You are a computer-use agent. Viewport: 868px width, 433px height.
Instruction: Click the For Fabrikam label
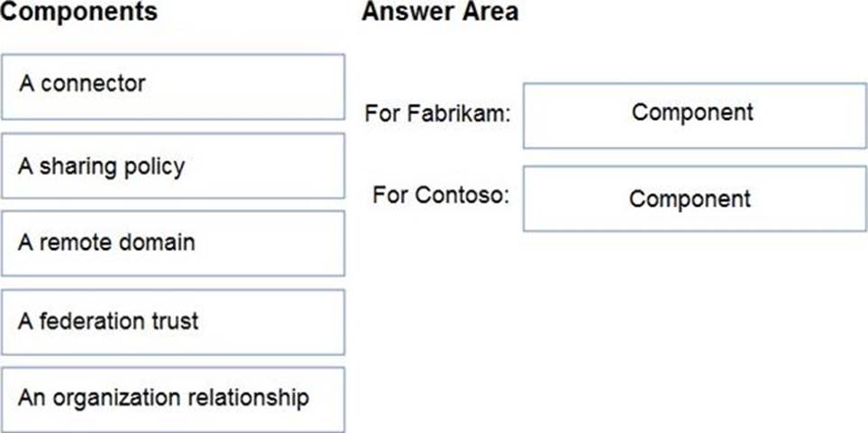[438, 115]
